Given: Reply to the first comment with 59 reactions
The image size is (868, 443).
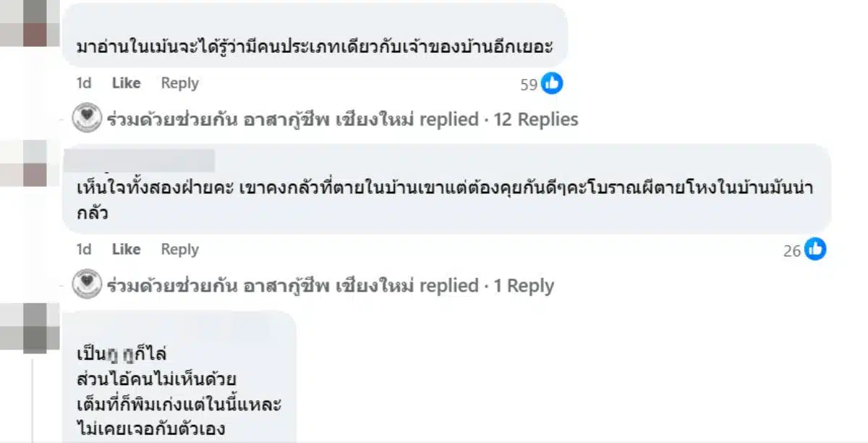Looking at the screenshot, I should coord(179,83).
